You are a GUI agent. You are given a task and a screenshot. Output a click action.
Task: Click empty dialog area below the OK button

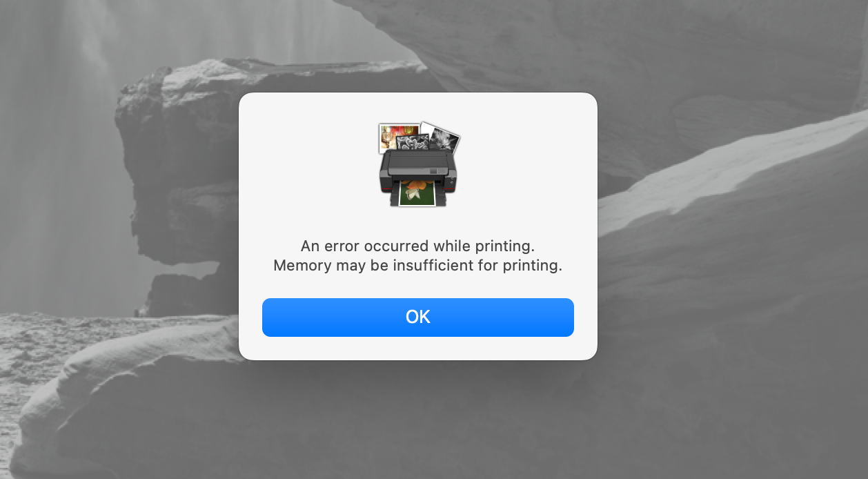[417, 349]
